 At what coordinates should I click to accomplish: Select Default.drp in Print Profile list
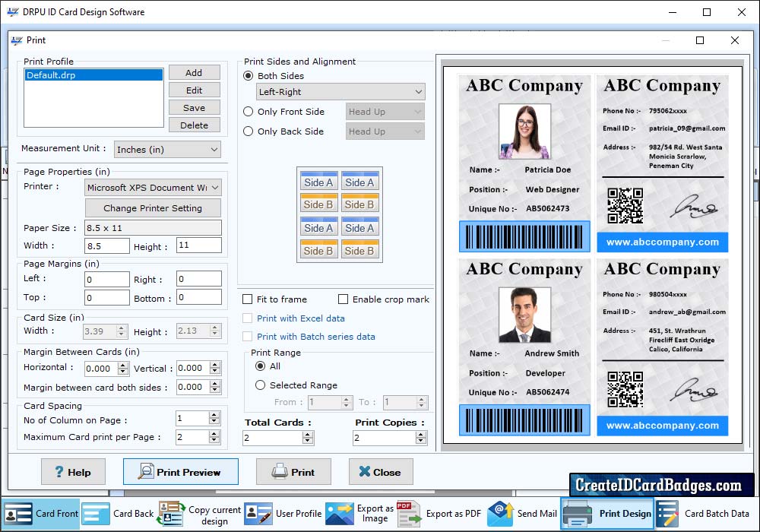pos(93,75)
